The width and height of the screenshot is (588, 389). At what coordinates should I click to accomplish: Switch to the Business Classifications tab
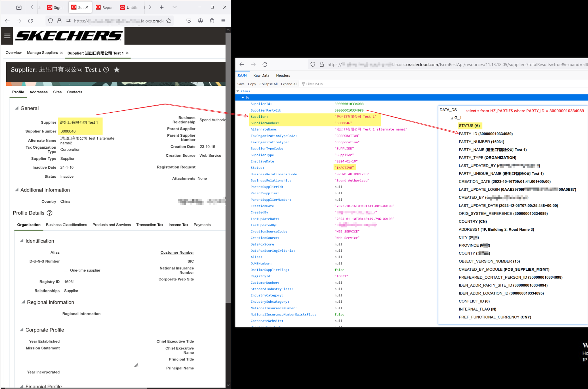pos(66,225)
